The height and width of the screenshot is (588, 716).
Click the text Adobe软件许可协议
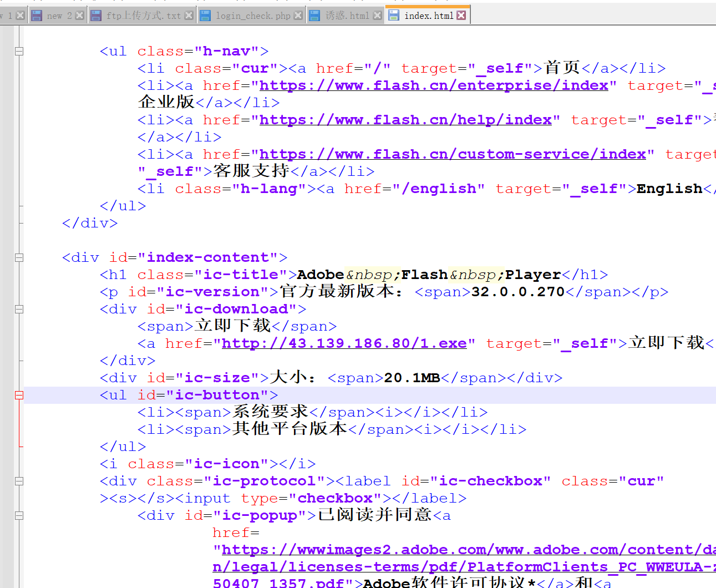pyautogui.click(x=444, y=582)
